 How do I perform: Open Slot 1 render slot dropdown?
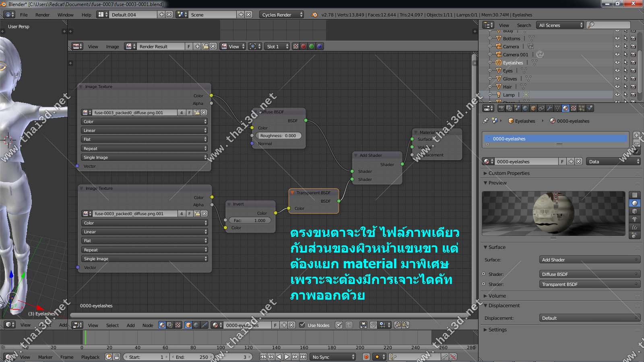pyautogui.click(x=277, y=46)
